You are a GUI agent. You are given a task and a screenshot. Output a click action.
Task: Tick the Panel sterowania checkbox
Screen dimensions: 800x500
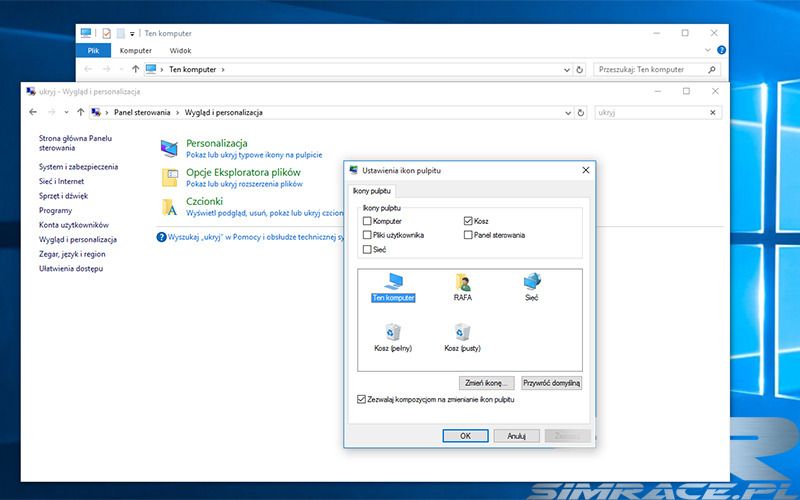pyautogui.click(x=468, y=235)
